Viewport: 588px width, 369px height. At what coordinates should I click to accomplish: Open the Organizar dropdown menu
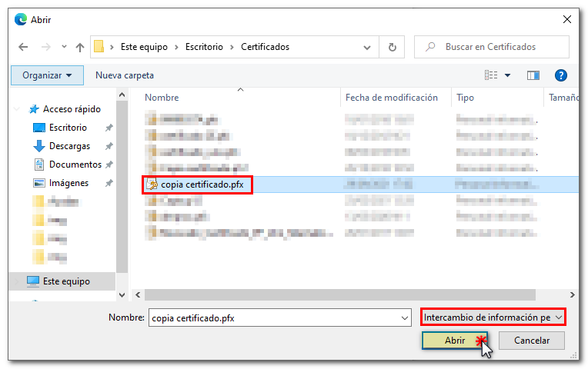point(47,75)
